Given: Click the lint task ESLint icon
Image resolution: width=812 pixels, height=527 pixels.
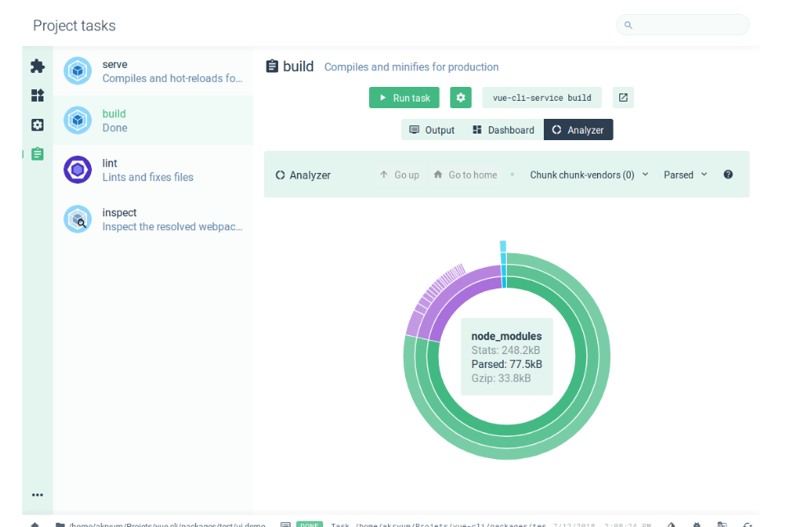Looking at the screenshot, I should (x=78, y=170).
